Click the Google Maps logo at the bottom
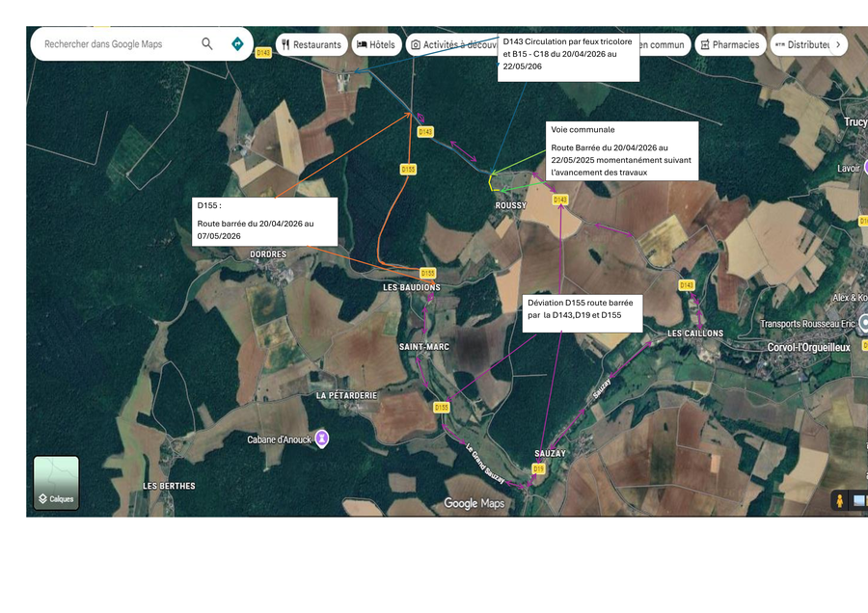This screenshot has width=868, height=613. (474, 503)
